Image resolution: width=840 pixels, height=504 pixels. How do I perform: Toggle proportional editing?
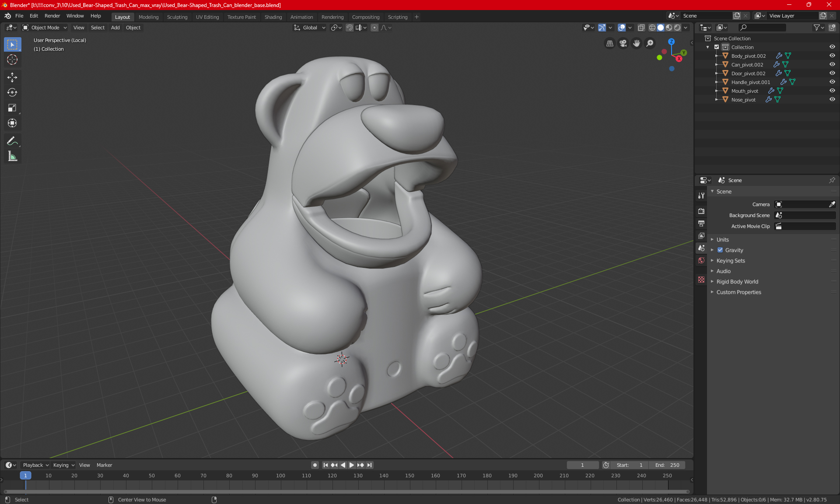click(x=374, y=28)
